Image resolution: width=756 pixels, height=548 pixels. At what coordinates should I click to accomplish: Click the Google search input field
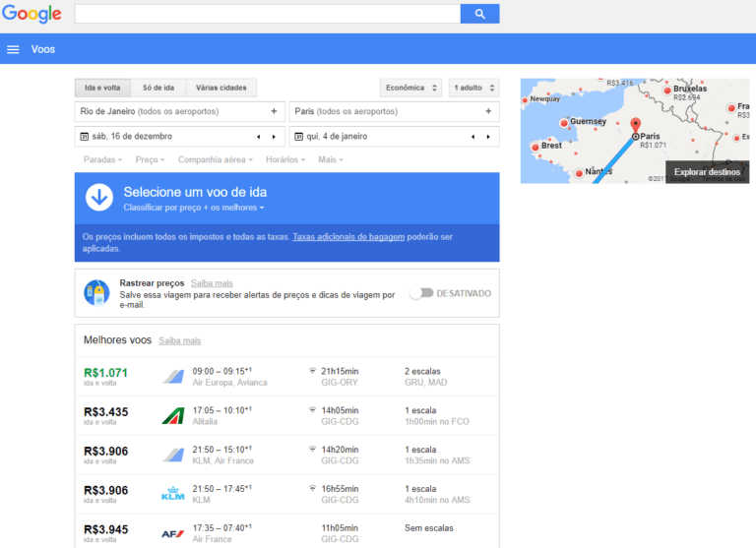[267, 14]
